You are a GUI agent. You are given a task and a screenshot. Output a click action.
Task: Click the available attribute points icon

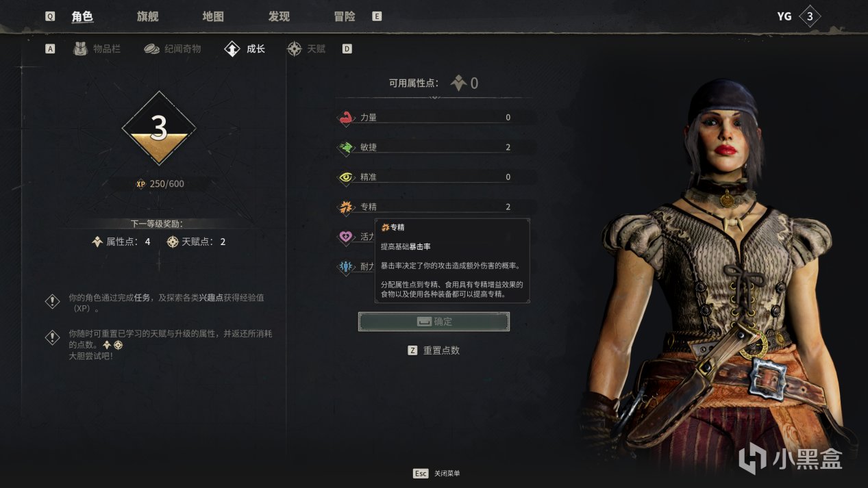click(458, 84)
